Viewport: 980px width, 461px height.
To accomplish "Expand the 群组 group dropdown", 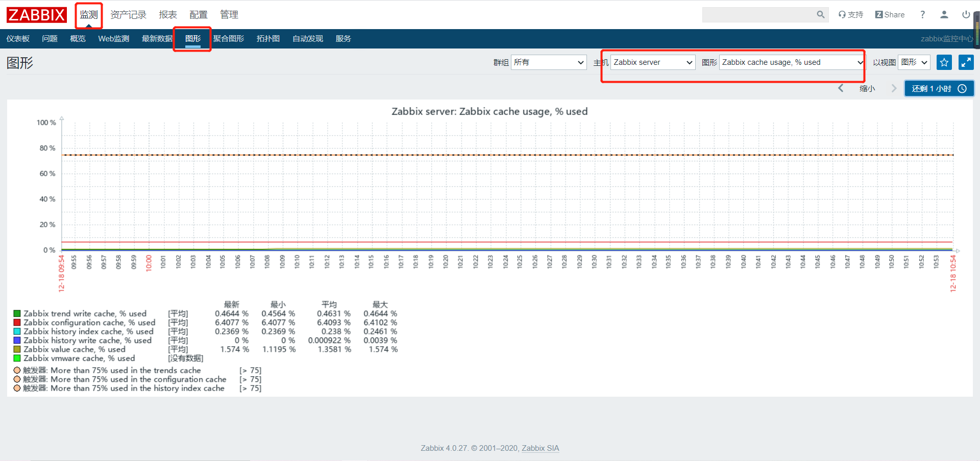I will 549,62.
